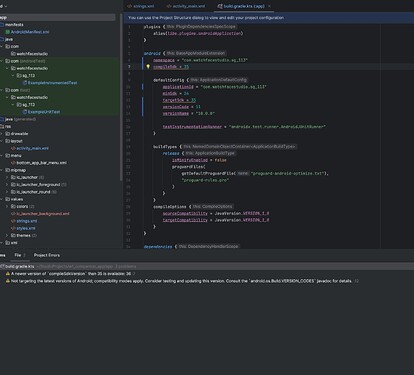Select the java (generated) folder row
This screenshot has height=375, width=414.
pos(59,119)
